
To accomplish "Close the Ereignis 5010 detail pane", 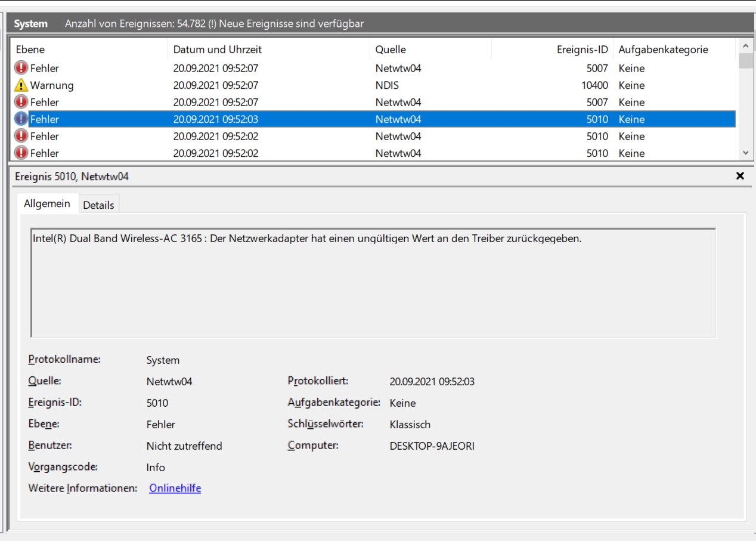I will tap(740, 176).
